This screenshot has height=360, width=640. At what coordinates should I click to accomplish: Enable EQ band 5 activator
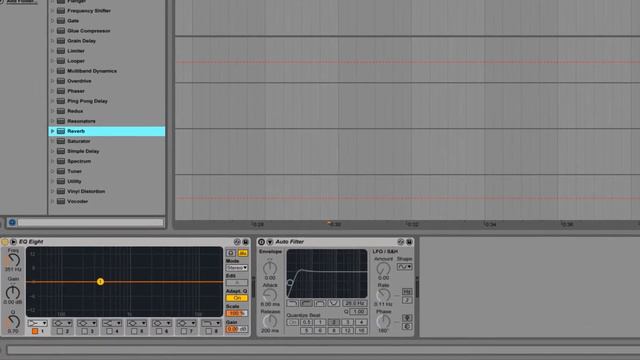(x=134, y=331)
